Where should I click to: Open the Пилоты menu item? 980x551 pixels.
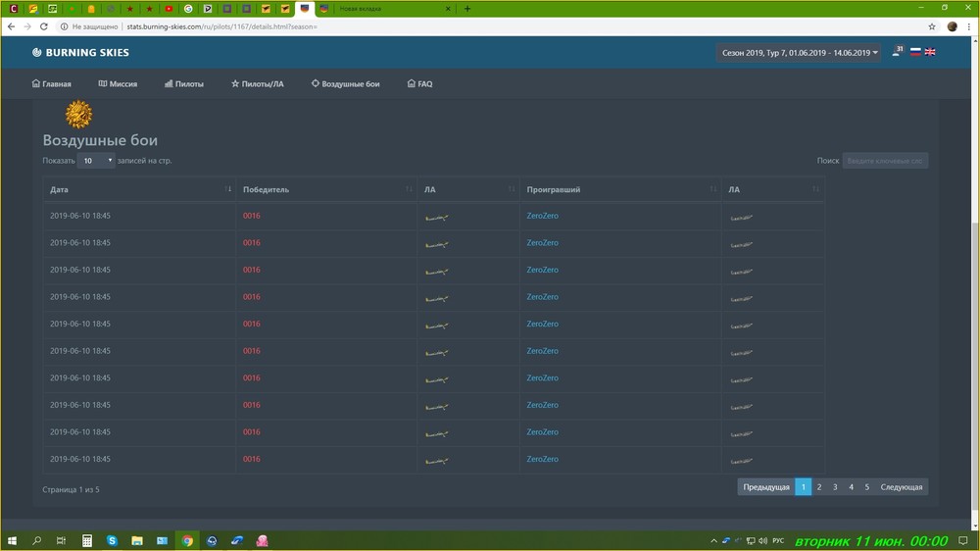(x=184, y=83)
